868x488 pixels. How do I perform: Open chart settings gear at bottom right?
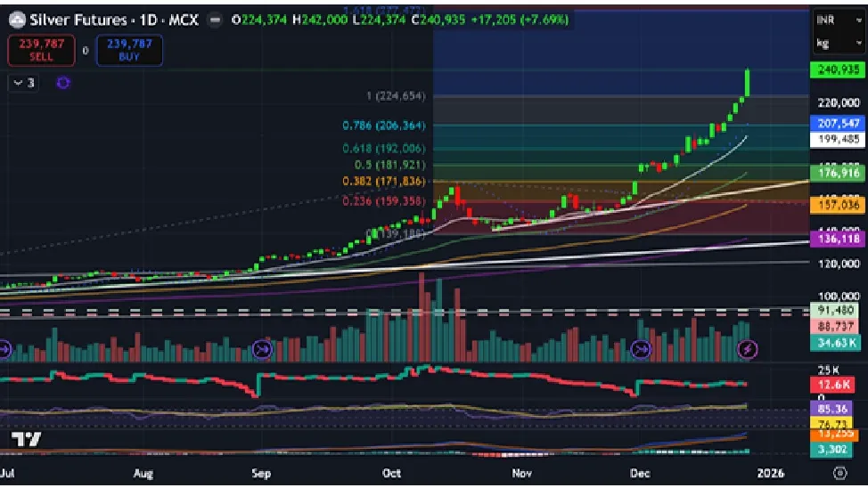click(x=839, y=473)
